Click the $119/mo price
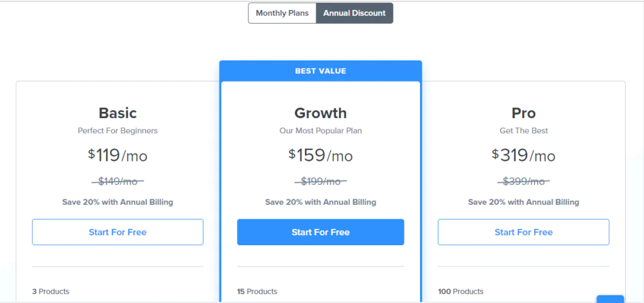This screenshot has width=644, height=303. click(x=118, y=155)
